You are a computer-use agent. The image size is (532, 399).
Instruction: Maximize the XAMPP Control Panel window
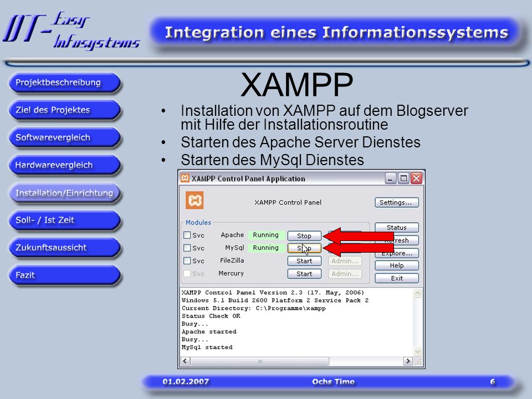point(403,178)
